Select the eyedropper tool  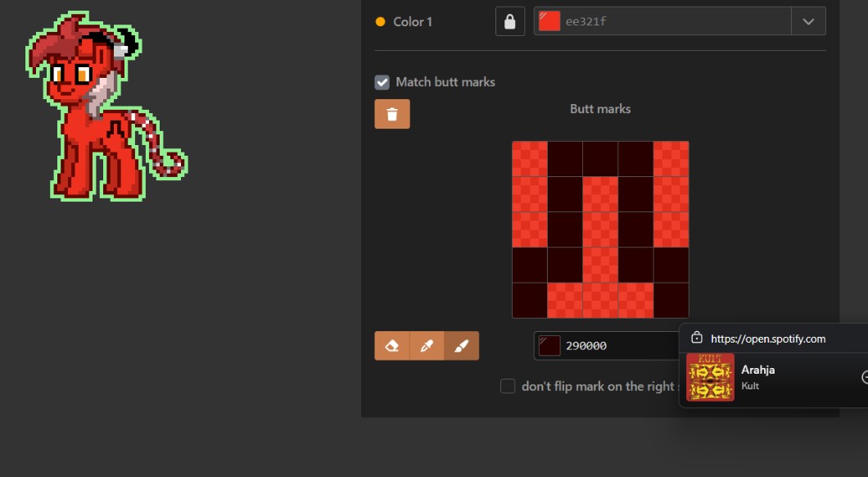click(427, 346)
